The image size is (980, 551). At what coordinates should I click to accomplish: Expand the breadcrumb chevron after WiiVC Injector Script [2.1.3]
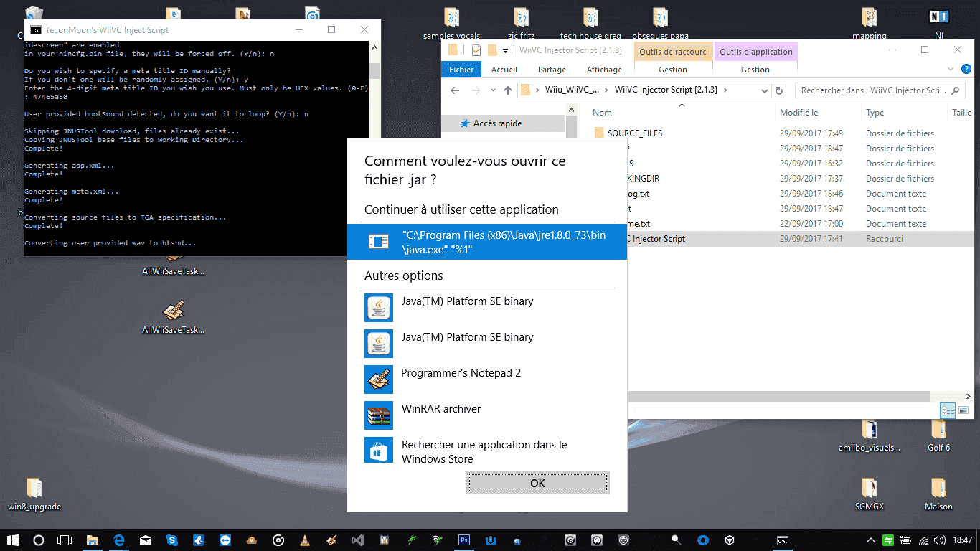point(725,90)
